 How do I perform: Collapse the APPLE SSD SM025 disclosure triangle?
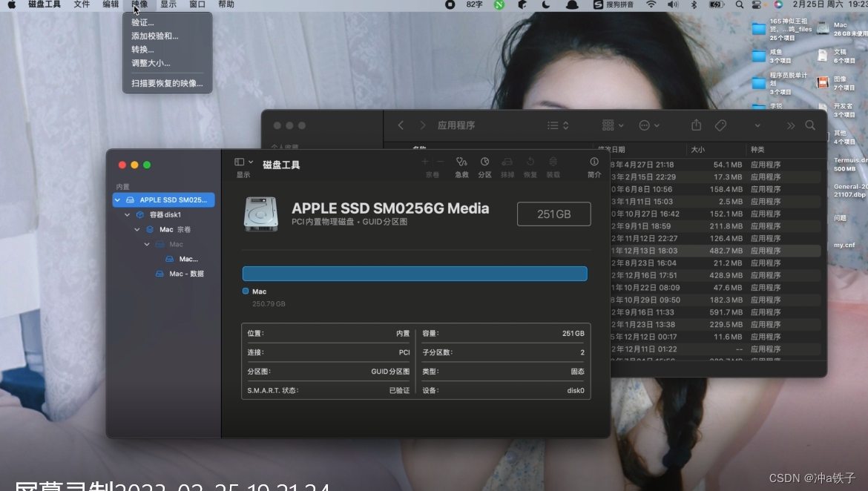tap(117, 200)
